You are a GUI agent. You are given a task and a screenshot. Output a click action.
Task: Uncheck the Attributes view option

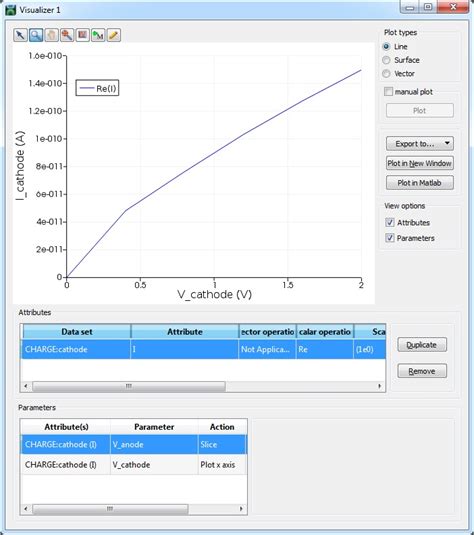(x=390, y=222)
